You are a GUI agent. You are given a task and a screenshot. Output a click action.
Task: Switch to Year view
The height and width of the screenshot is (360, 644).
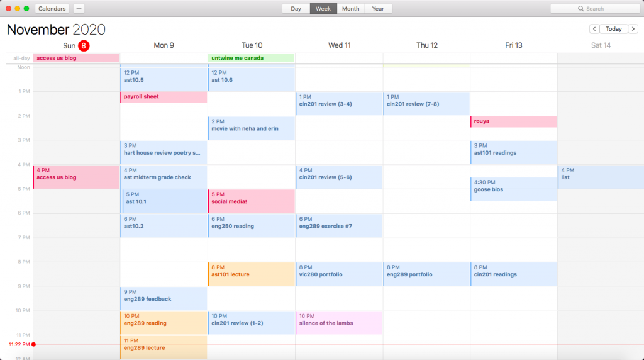378,9
